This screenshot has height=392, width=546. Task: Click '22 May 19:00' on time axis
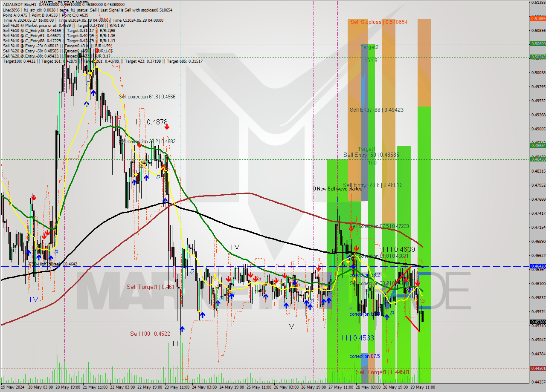click(151, 387)
